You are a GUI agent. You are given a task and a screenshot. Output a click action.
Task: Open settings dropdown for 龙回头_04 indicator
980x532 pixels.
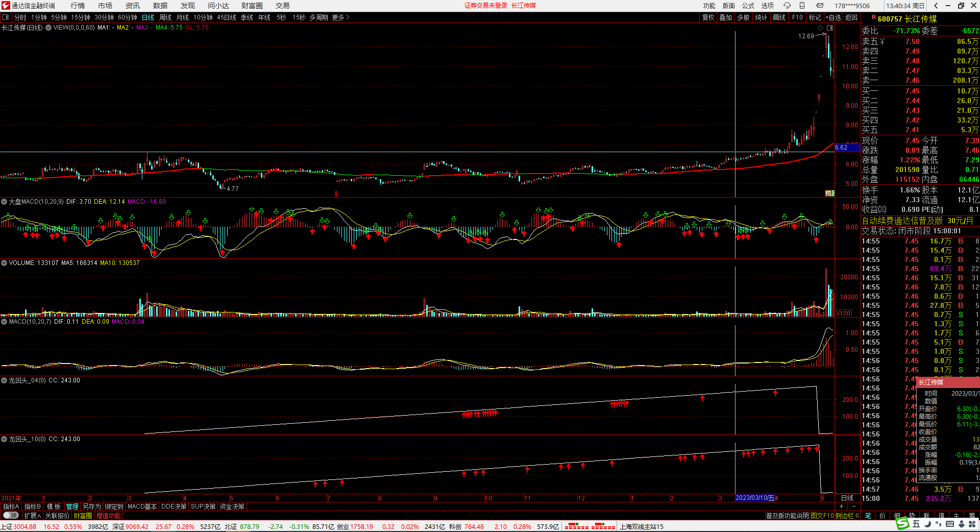click(4, 380)
